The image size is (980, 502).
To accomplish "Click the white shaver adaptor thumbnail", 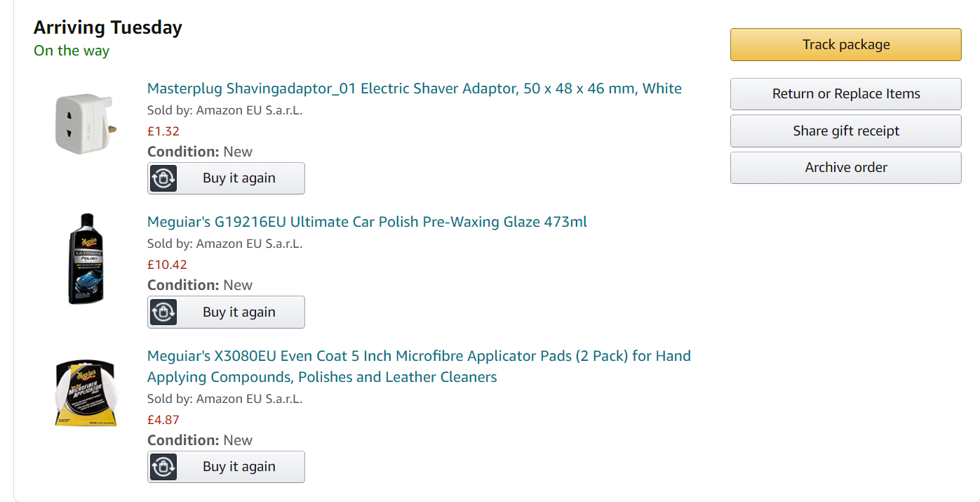I will tap(86, 124).
